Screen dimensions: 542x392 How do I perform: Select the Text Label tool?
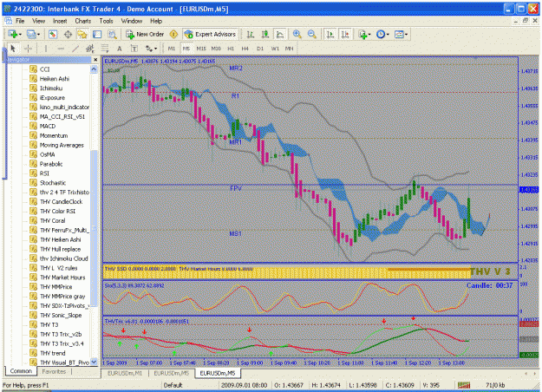point(134,49)
